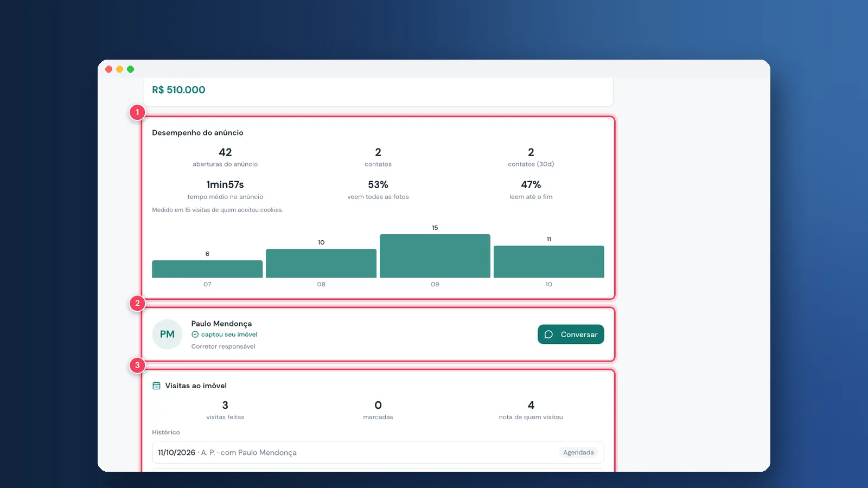Click the Medido em 15 visitas note

click(x=218, y=210)
